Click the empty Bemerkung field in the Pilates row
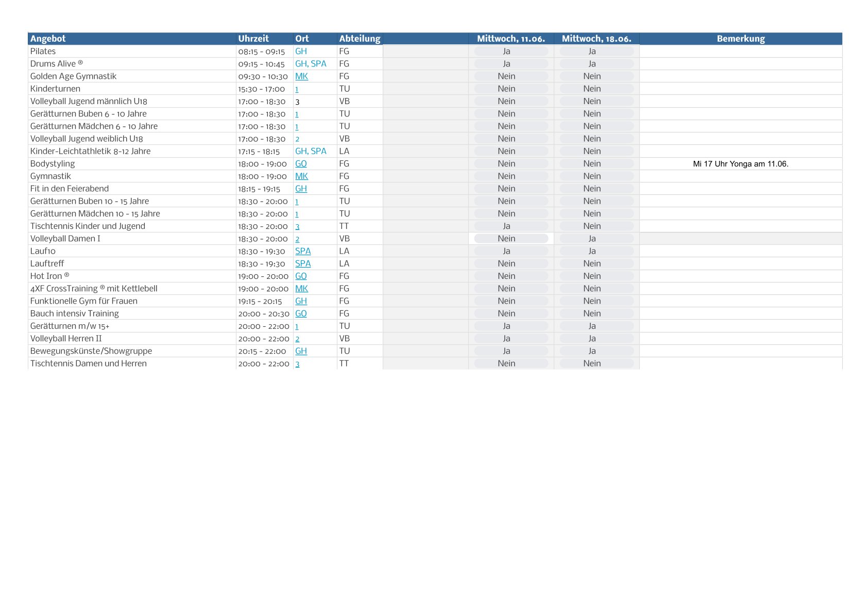Image resolution: width=868 pixels, height=614 pixels. tap(741, 51)
